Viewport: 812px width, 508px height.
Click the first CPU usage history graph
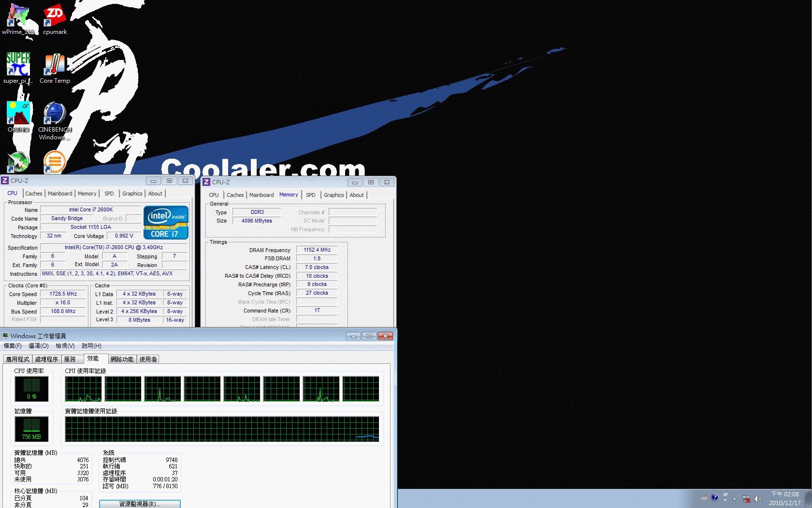point(84,389)
